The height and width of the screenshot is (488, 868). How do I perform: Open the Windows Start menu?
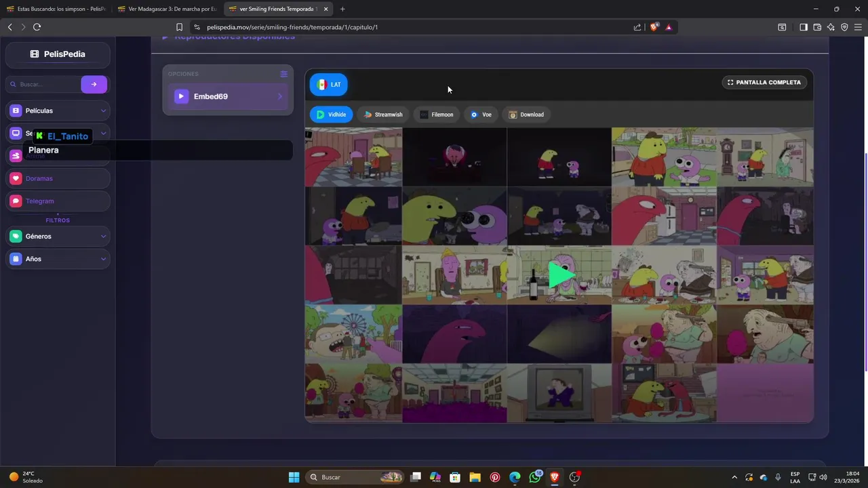294,477
